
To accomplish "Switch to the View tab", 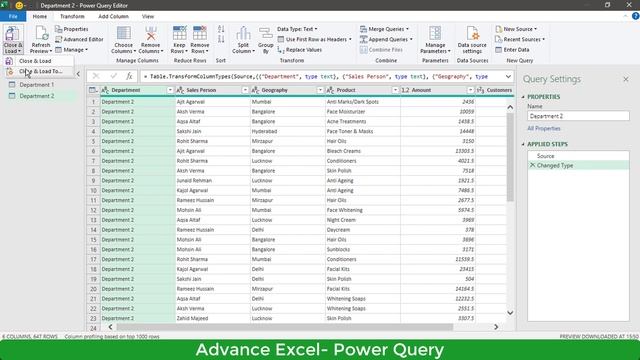I will (148, 16).
